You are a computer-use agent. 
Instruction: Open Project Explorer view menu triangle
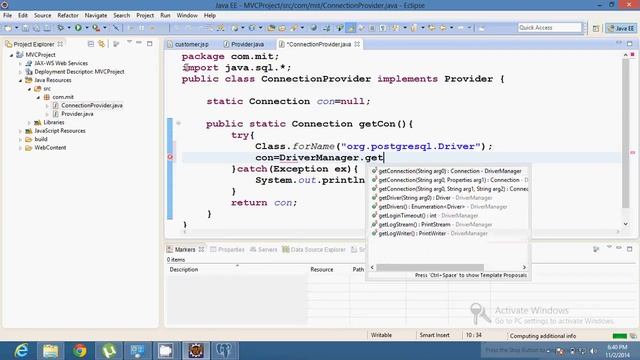[x=129, y=42]
